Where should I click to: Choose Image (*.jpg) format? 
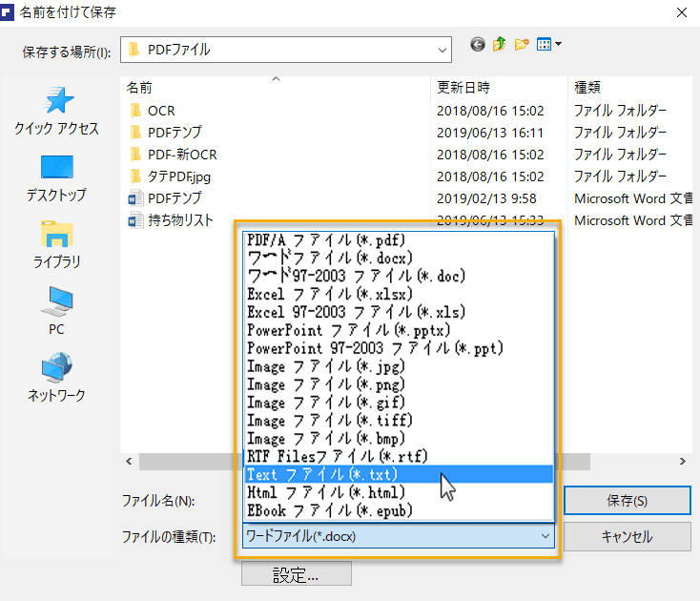click(x=399, y=366)
